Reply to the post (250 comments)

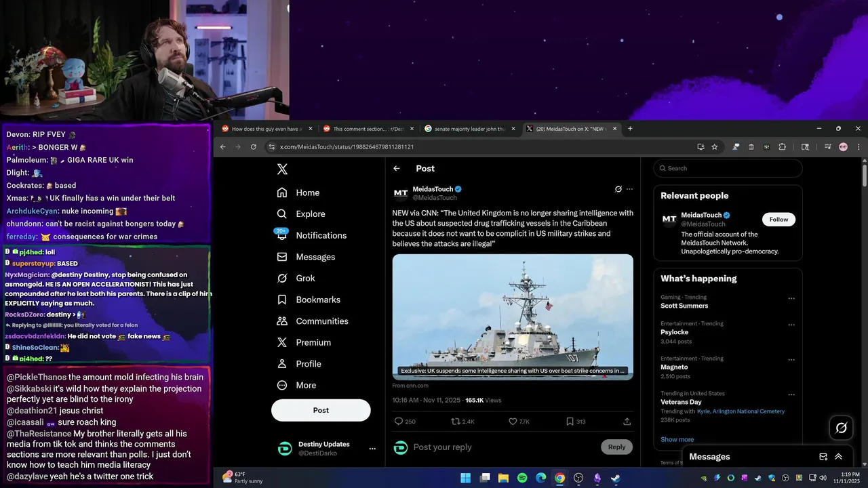pyautogui.click(x=405, y=422)
